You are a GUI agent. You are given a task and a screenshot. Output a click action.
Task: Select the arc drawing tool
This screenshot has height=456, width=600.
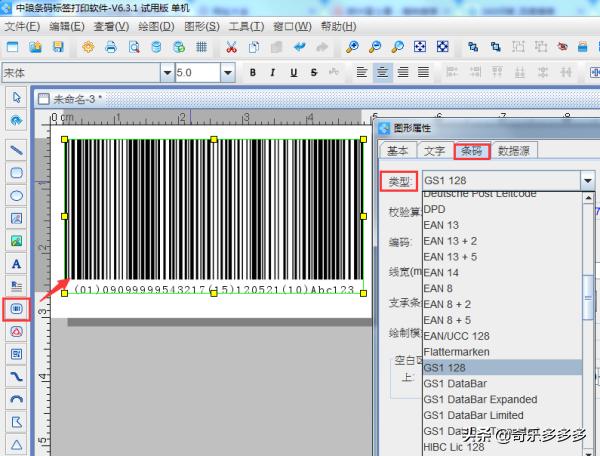point(16,400)
